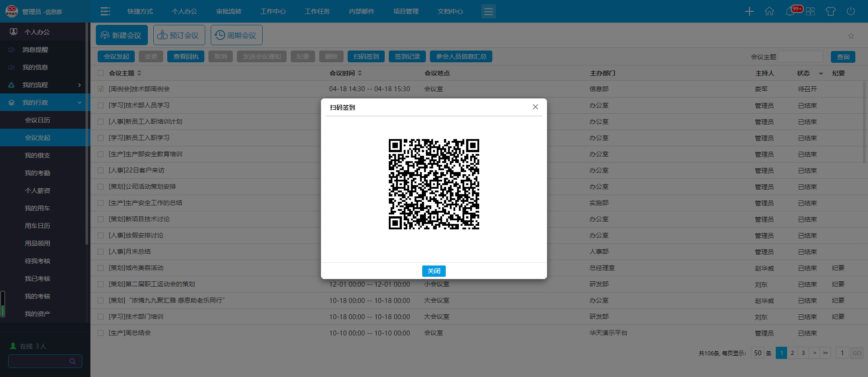Click the home icon in top bar
The height and width of the screenshot is (377, 868).
point(769,11)
